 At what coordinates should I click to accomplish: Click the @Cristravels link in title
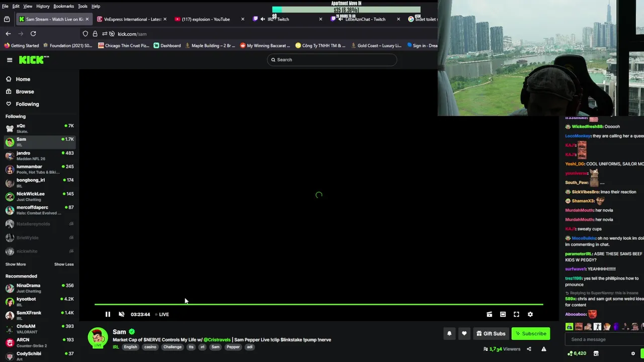[217, 340]
